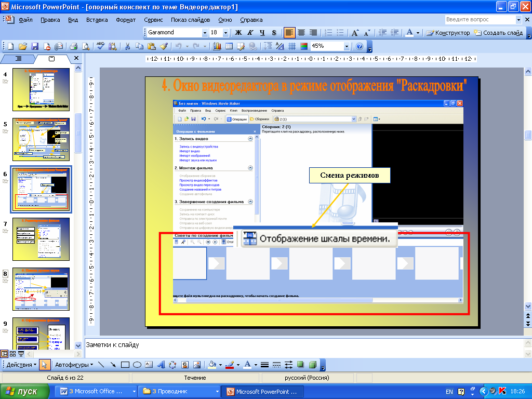This screenshot has width=532, height=399.
Task: Open the Garamond font name dropdown
Action: [x=205, y=33]
